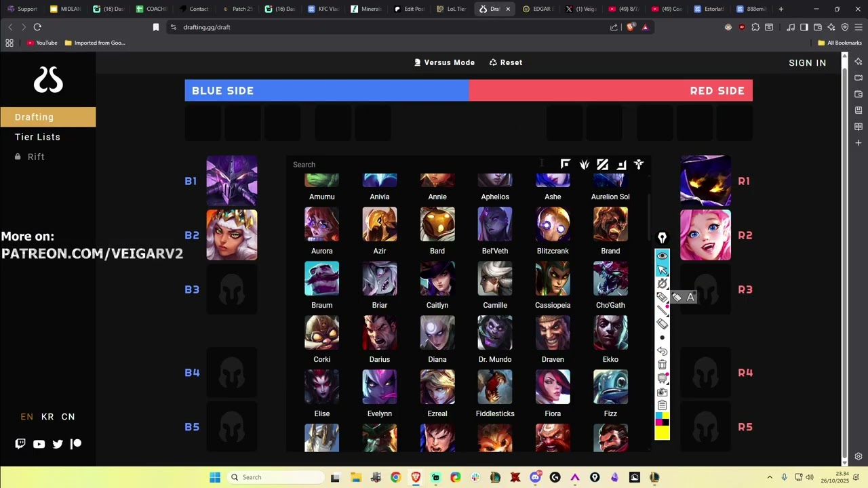Toggle the browser sidebar panel

tap(804, 27)
